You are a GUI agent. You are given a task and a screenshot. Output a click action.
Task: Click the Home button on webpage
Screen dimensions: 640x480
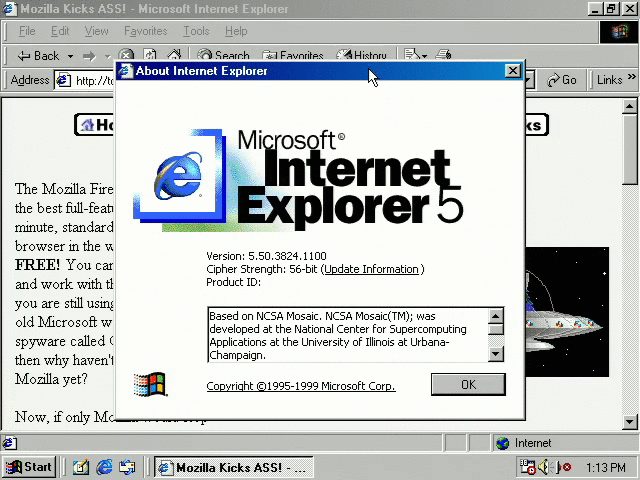(x=95, y=125)
